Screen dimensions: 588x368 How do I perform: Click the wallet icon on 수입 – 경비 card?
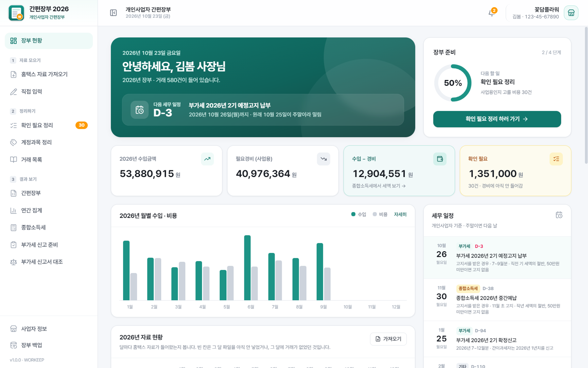(440, 159)
